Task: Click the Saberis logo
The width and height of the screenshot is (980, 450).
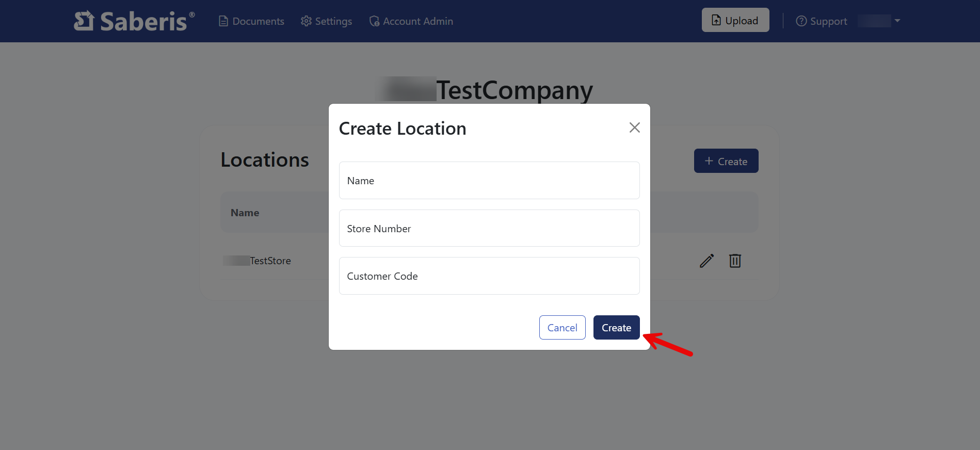Action: [134, 21]
